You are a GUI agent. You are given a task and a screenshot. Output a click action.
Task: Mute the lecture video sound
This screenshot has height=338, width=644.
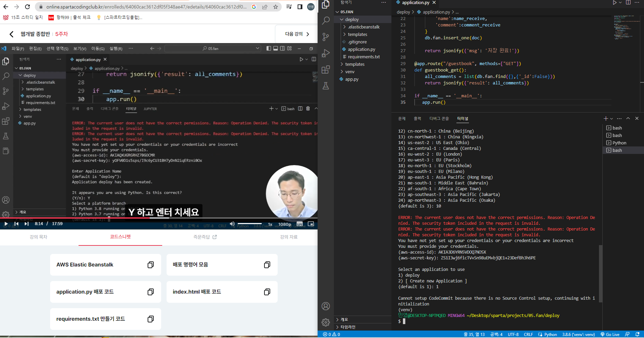point(232,224)
